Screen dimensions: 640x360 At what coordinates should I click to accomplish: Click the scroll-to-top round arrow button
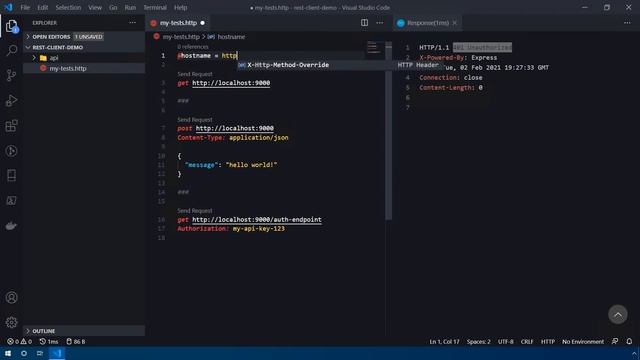click(618, 315)
